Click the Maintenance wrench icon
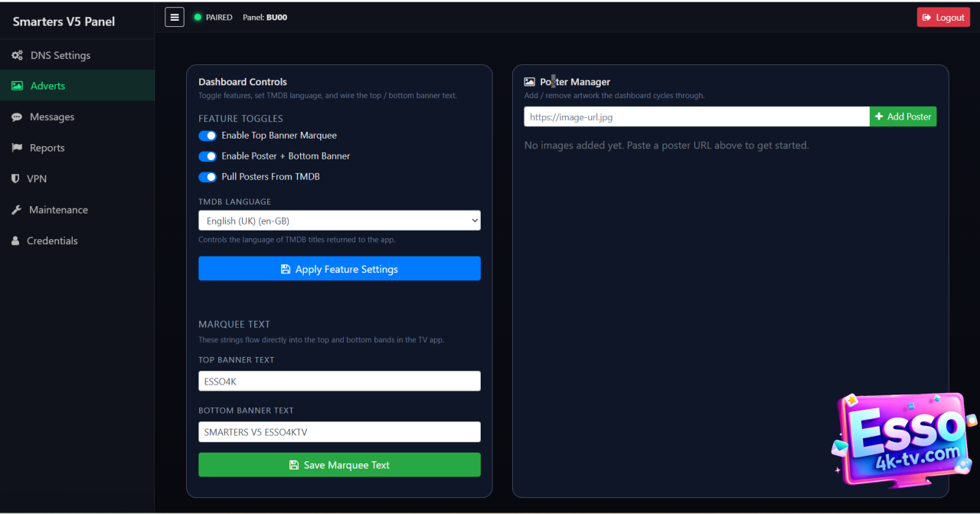The height and width of the screenshot is (514, 980). pos(17,210)
